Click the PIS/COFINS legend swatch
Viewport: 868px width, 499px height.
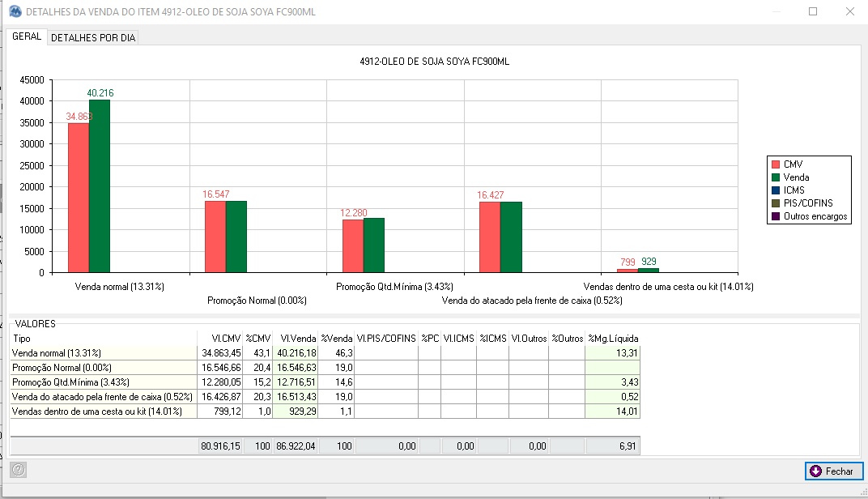[x=776, y=203]
